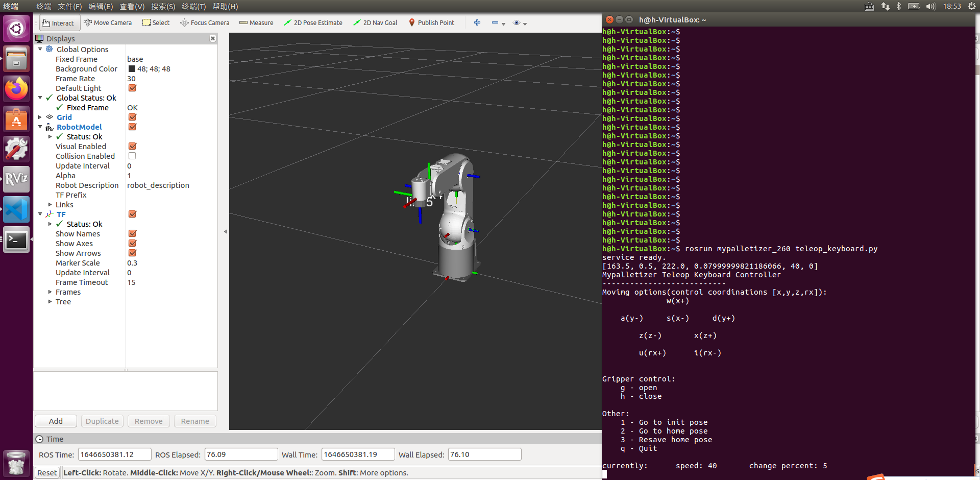Collapse the Global Options section
Viewport: 980px width, 480px height.
click(x=40, y=50)
